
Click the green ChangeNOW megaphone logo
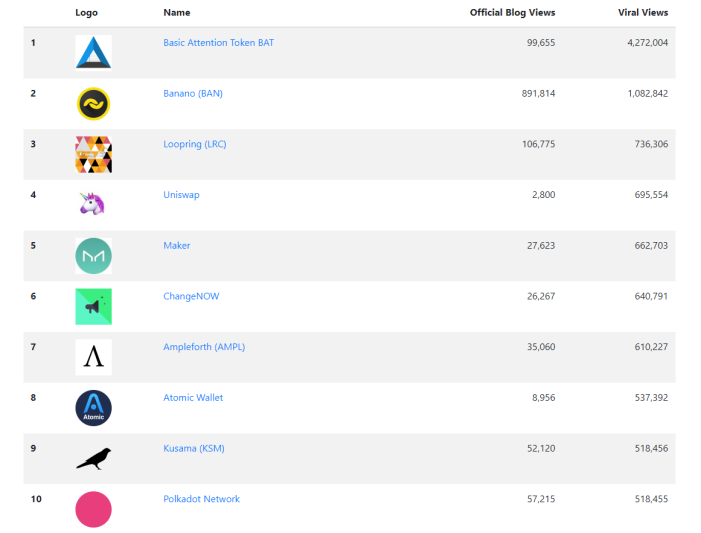(93, 306)
